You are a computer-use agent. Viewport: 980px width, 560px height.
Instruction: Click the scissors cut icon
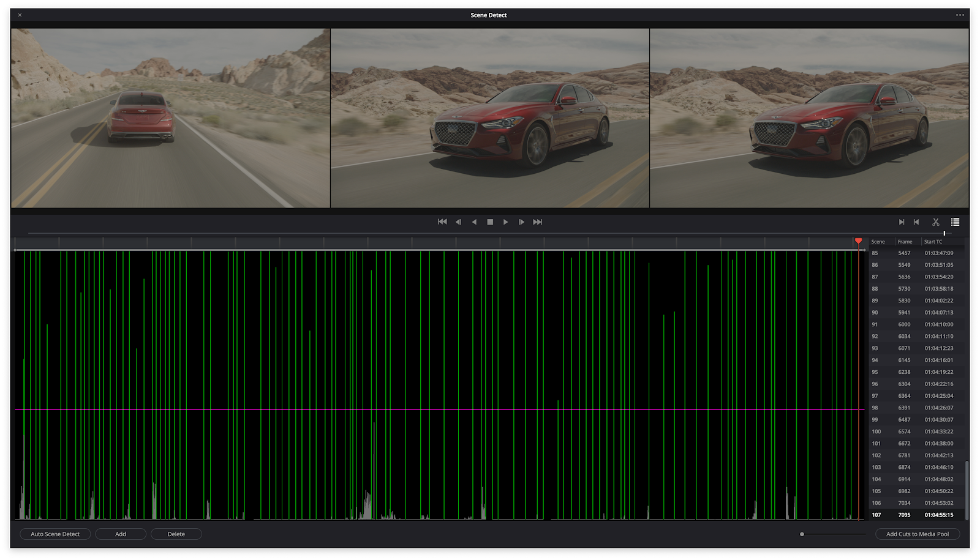click(935, 222)
